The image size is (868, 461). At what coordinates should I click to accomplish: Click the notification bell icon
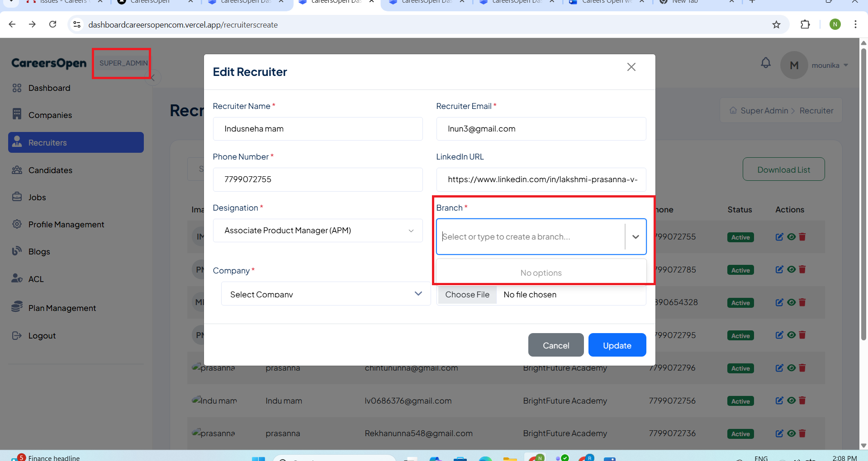click(765, 63)
